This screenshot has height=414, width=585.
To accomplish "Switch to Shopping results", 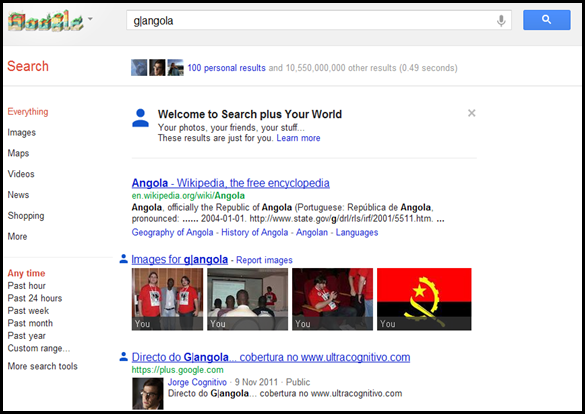I will click(x=26, y=216).
